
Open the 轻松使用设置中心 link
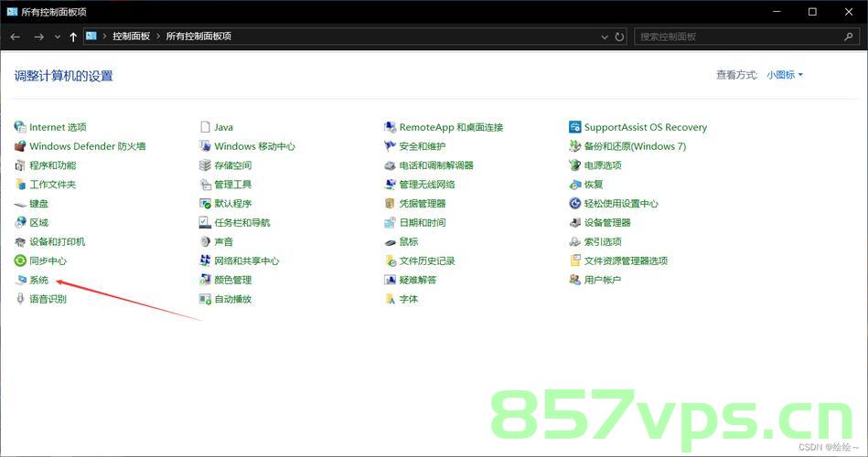(621, 204)
